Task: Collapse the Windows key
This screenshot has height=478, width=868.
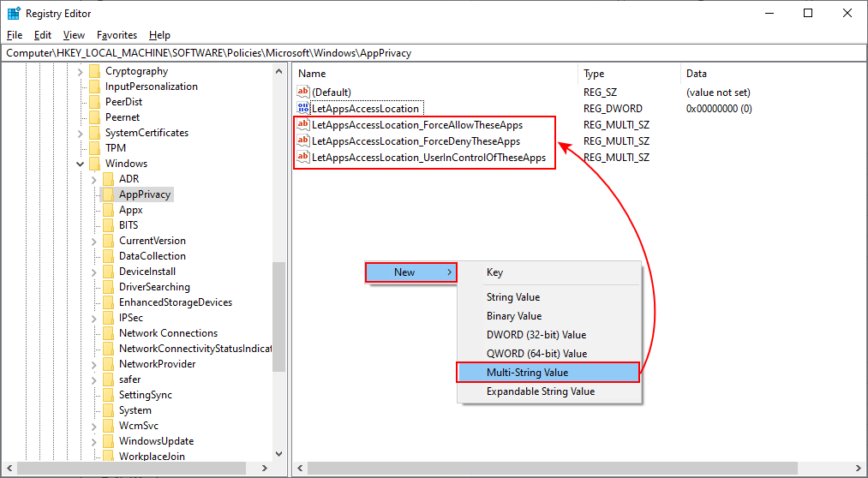Action: [81, 164]
